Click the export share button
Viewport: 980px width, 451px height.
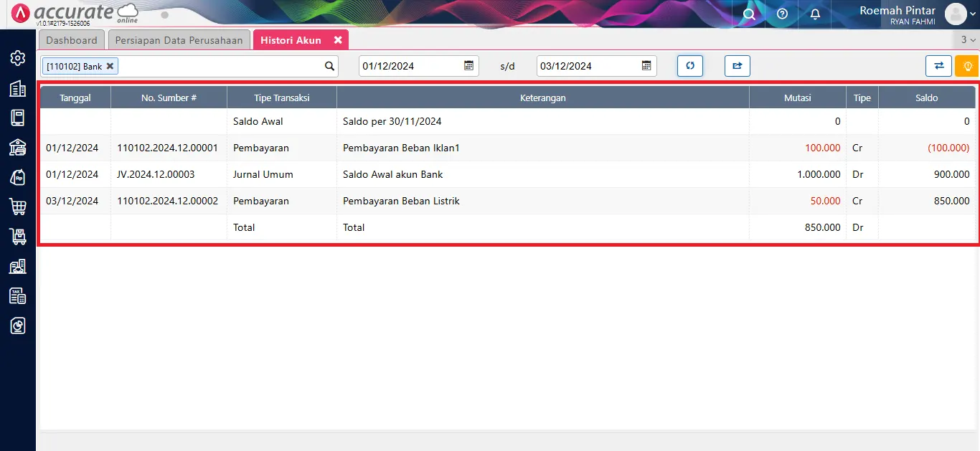pyautogui.click(x=737, y=66)
